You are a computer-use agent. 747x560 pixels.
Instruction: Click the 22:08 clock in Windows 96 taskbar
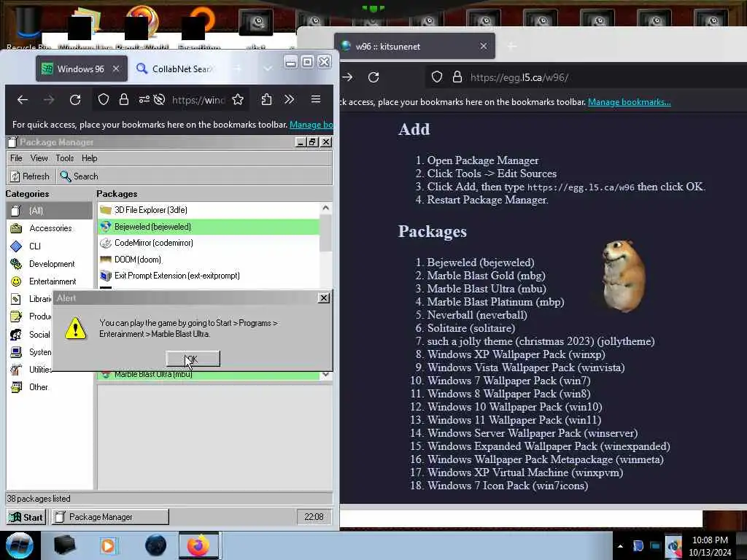point(314,517)
